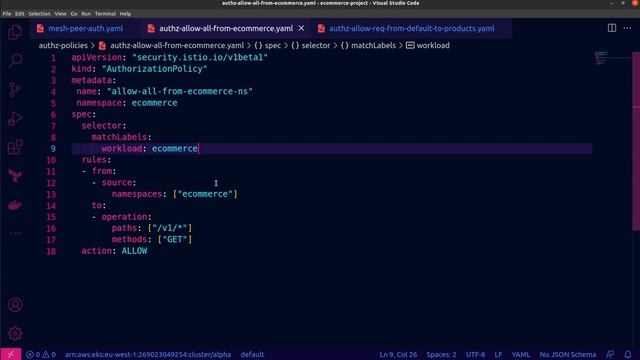Click the operation key on line 15
The height and width of the screenshot is (360, 640).
pyautogui.click(x=124, y=217)
